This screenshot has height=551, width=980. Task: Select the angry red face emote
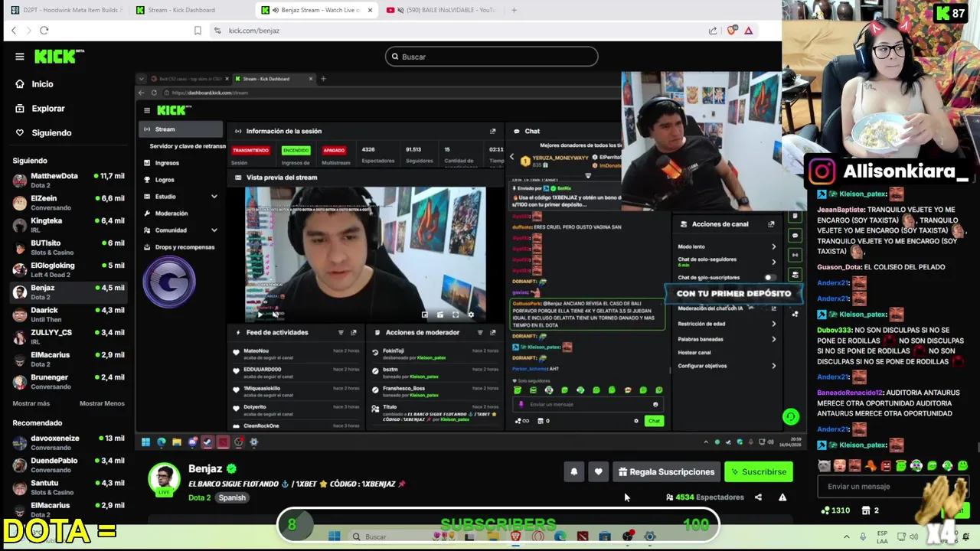pos(886,466)
